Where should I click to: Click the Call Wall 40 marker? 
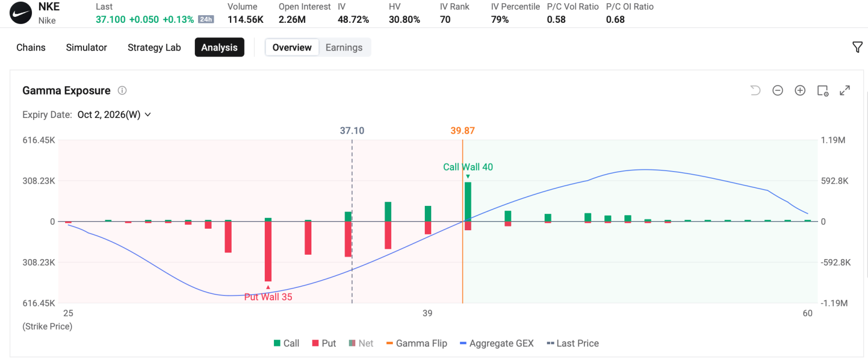pos(468,167)
